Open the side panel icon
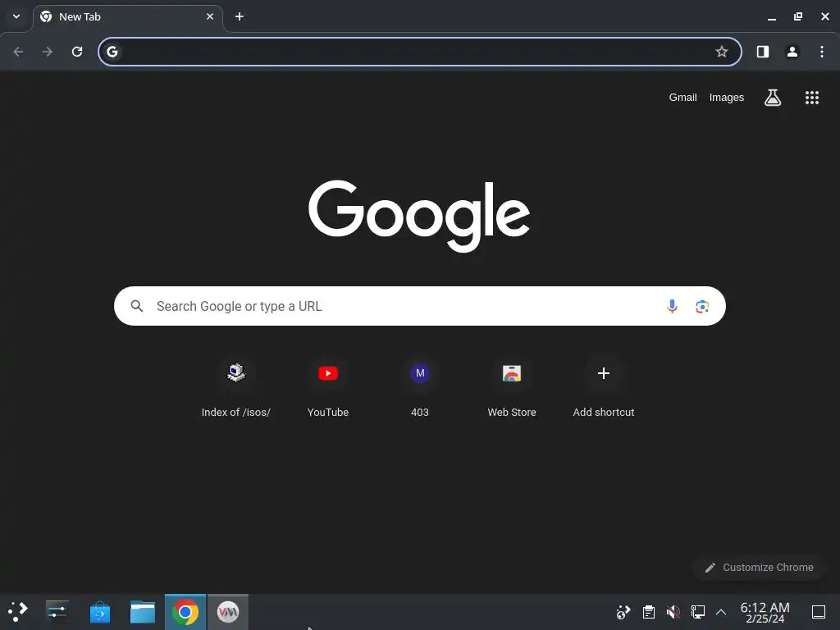The width and height of the screenshot is (840, 630). 763,52
